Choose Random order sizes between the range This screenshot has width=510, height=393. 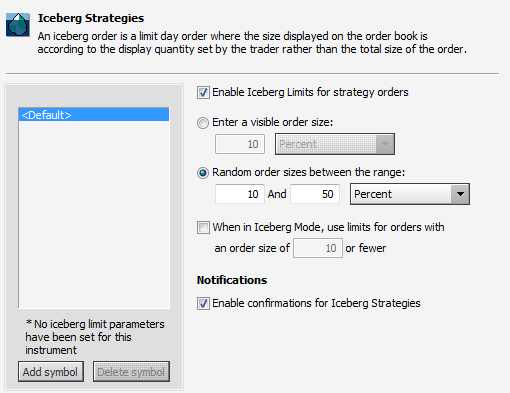point(203,173)
